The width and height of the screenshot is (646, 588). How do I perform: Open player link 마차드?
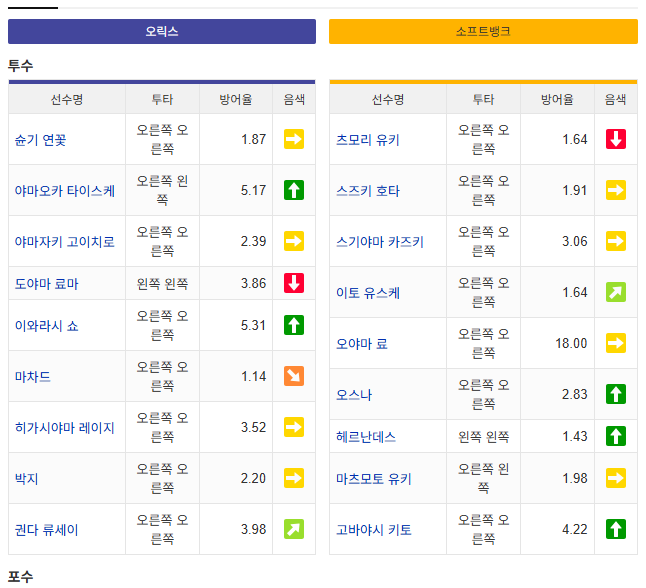[x=33, y=377]
